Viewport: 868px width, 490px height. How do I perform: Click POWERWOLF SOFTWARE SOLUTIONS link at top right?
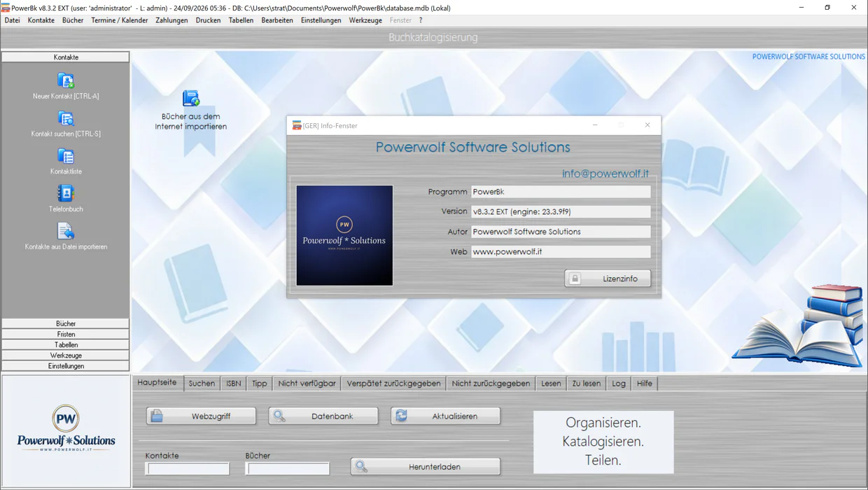(808, 57)
